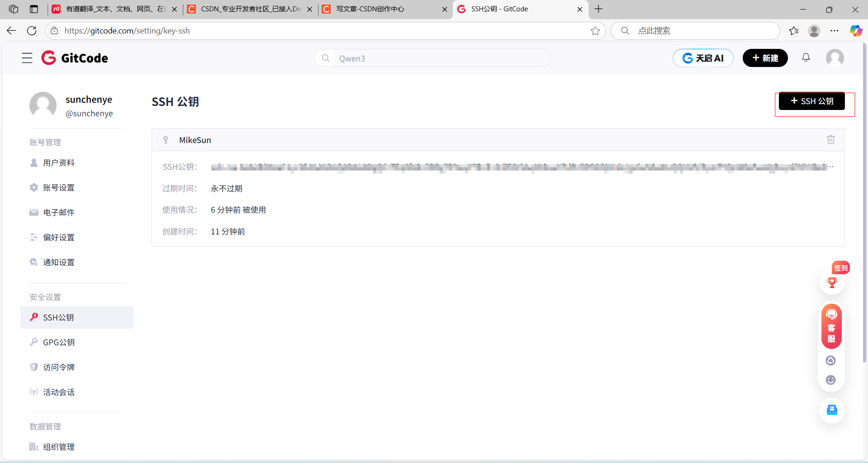This screenshot has width=868, height=463.
Task: Click the 签到 check-in trophy icon
Action: [831, 282]
